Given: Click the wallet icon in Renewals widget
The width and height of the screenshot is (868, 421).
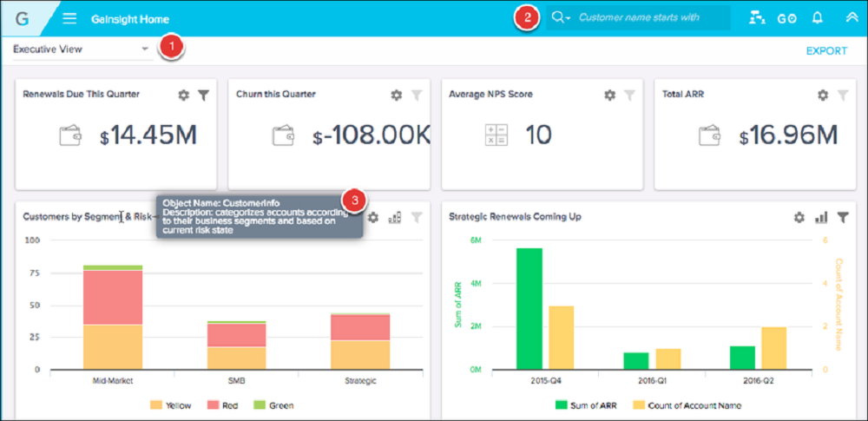Looking at the screenshot, I should [71, 136].
